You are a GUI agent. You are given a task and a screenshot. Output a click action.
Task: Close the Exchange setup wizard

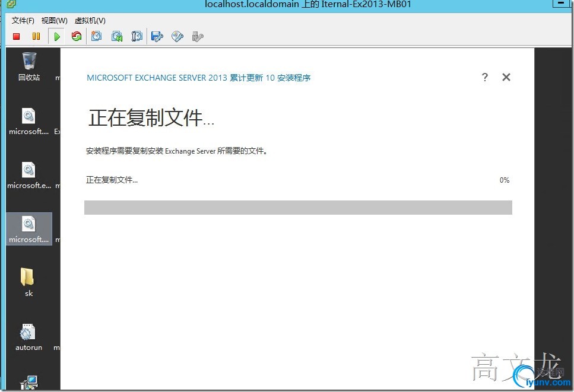[506, 77]
